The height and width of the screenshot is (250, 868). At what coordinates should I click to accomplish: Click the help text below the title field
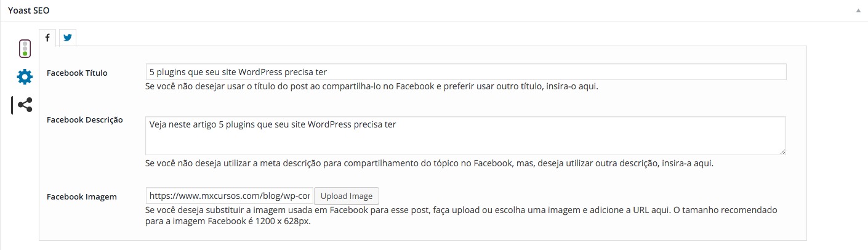(x=372, y=87)
